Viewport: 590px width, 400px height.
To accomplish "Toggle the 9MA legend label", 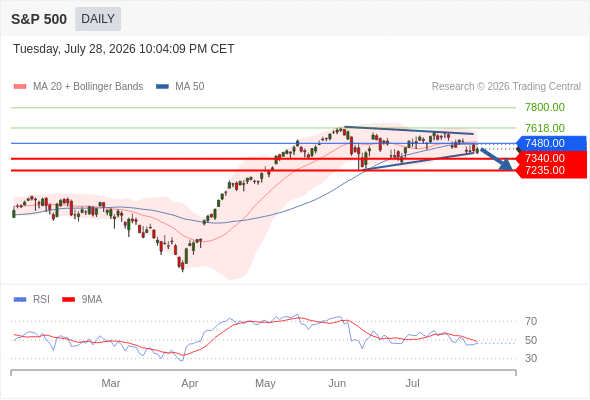I will 92,300.
